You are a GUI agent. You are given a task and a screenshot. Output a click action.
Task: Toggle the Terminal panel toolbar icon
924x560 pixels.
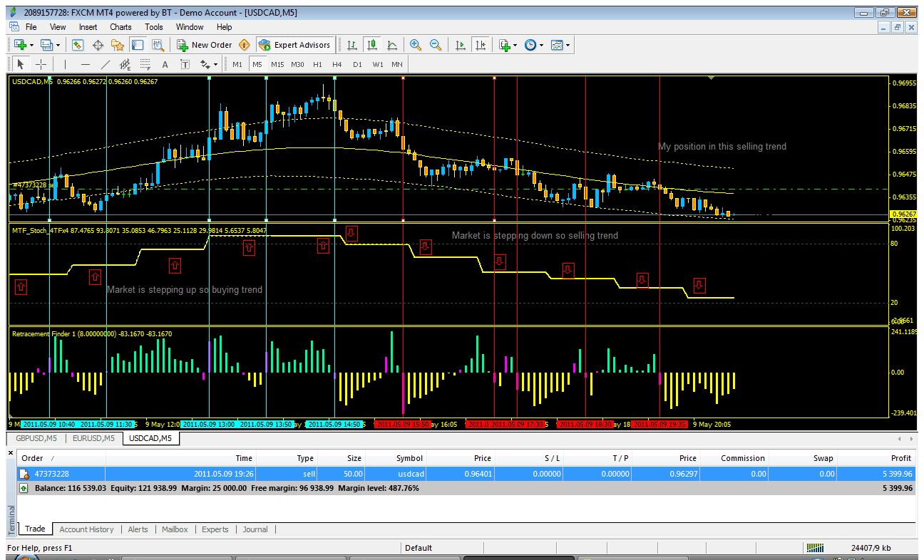137,45
